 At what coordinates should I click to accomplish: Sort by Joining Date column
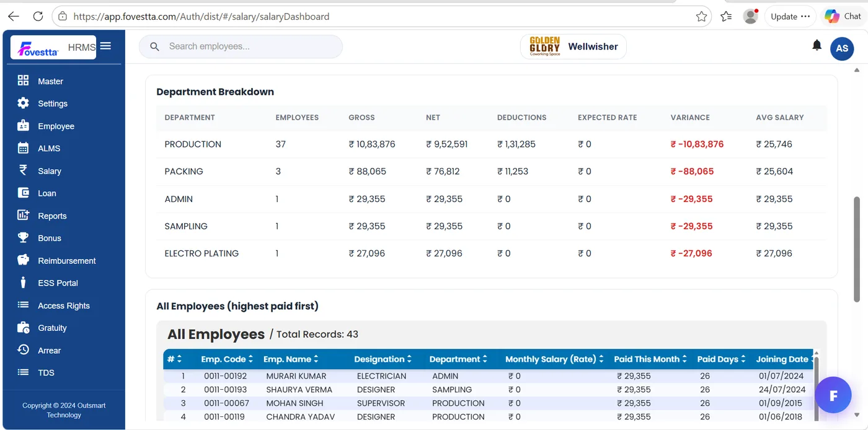pos(784,359)
